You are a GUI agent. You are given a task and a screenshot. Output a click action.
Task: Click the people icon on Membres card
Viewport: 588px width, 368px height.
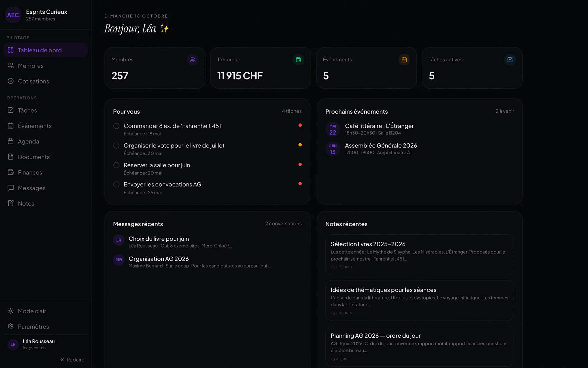click(x=193, y=60)
